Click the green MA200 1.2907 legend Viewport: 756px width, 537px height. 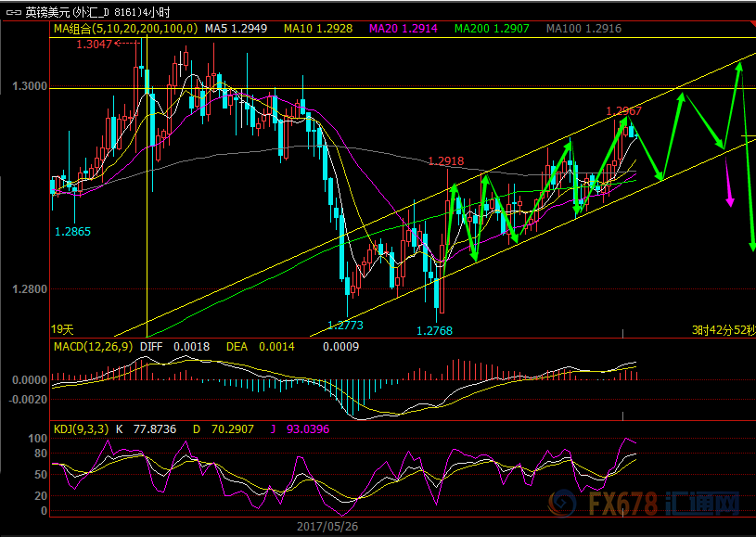pos(492,29)
